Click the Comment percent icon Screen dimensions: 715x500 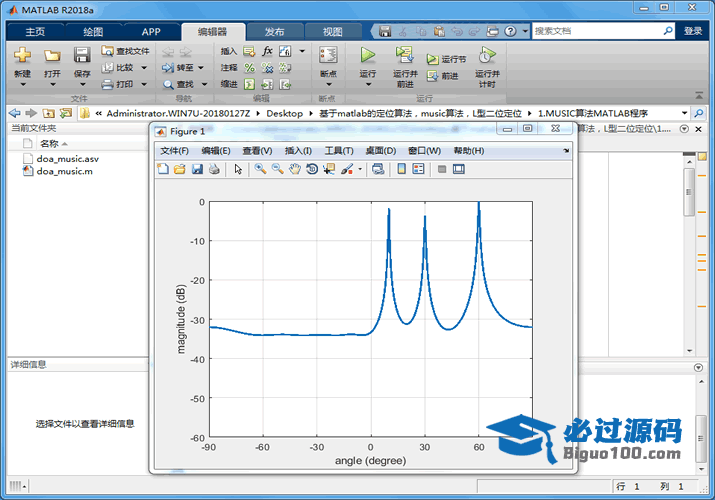click(x=249, y=67)
